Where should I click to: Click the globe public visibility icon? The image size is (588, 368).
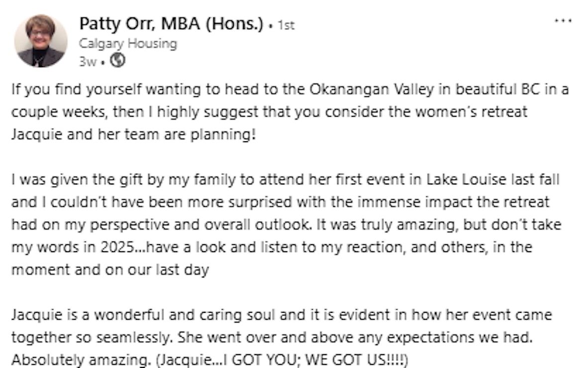click(x=117, y=60)
